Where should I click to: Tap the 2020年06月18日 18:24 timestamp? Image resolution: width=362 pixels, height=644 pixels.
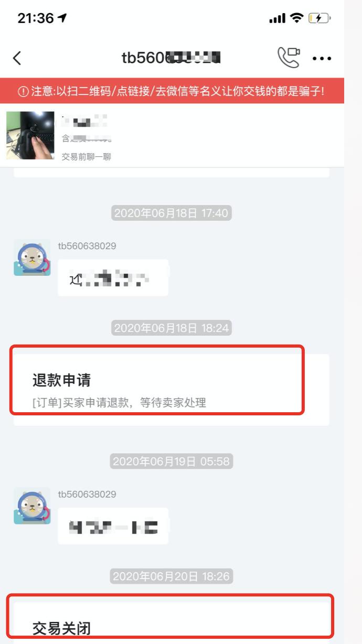[172, 328]
